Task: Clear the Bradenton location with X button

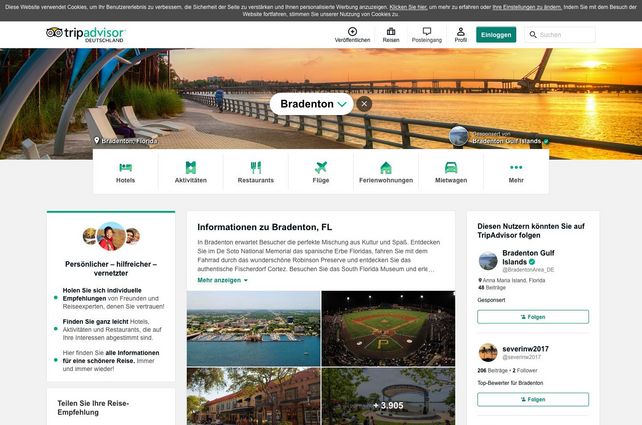Action: click(x=364, y=103)
